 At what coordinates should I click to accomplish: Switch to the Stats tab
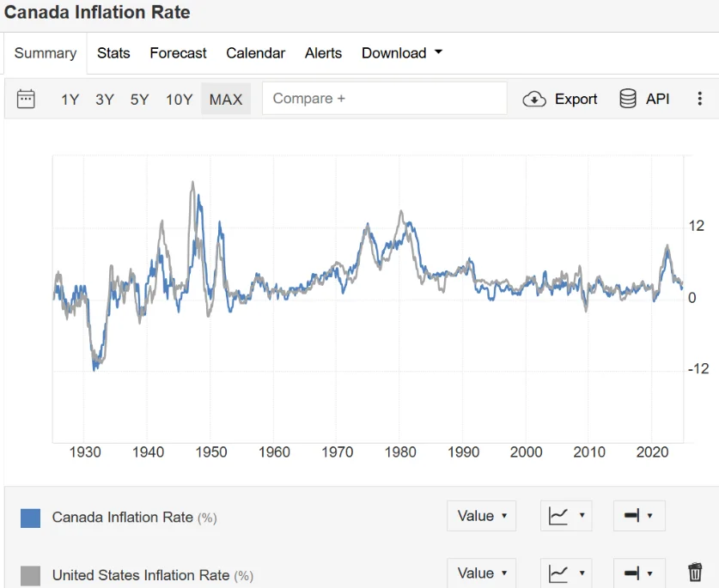(x=113, y=53)
